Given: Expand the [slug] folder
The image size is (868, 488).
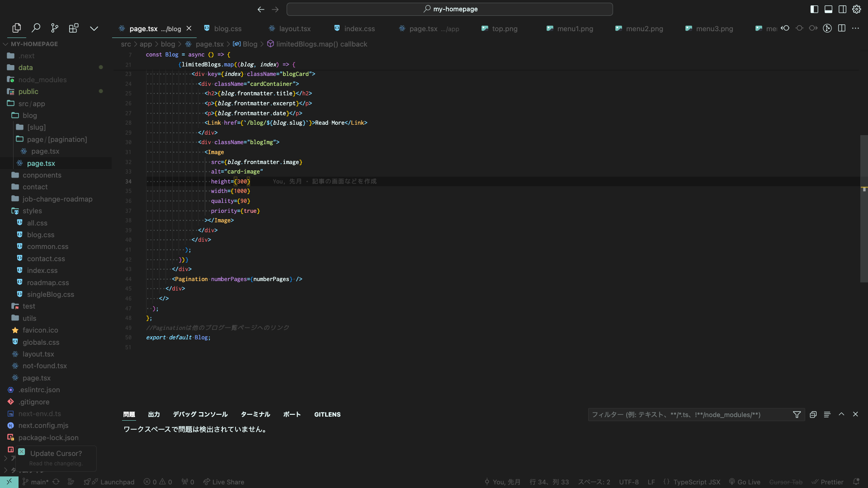Looking at the screenshot, I should point(36,127).
